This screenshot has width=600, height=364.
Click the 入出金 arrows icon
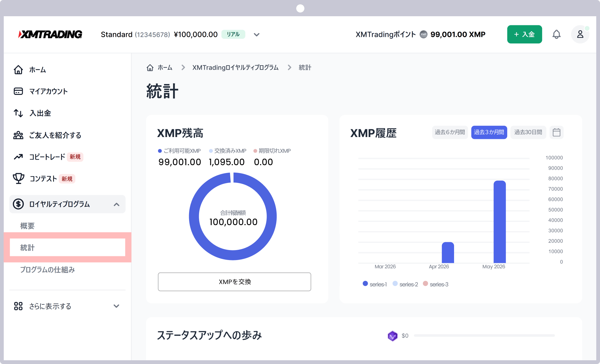18,113
